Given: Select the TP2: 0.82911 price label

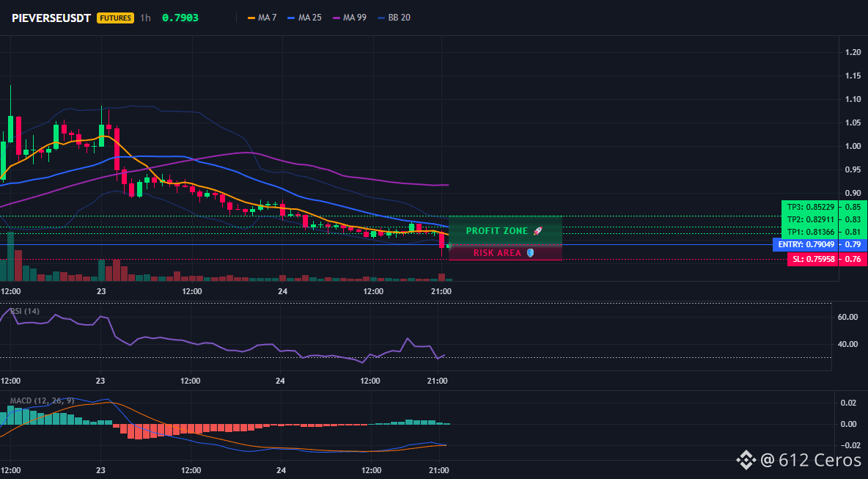Looking at the screenshot, I should point(810,219).
